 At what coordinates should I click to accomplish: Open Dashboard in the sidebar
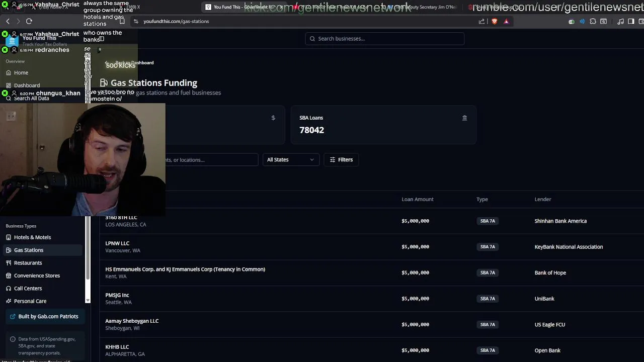point(27,85)
